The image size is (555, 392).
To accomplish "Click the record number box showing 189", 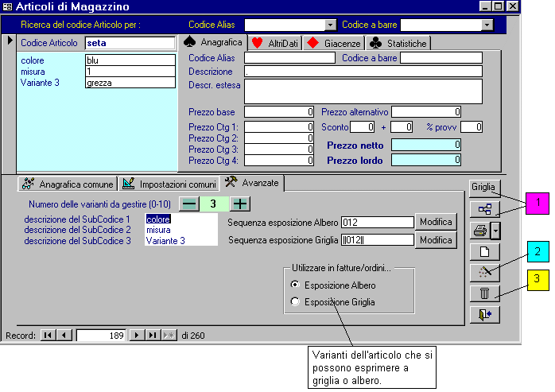I will tap(100, 336).
